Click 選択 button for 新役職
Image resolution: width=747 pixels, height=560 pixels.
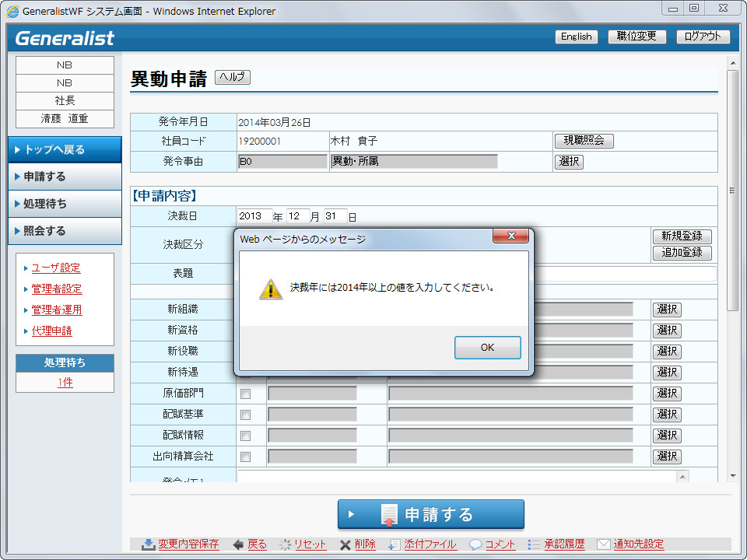coord(667,352)
